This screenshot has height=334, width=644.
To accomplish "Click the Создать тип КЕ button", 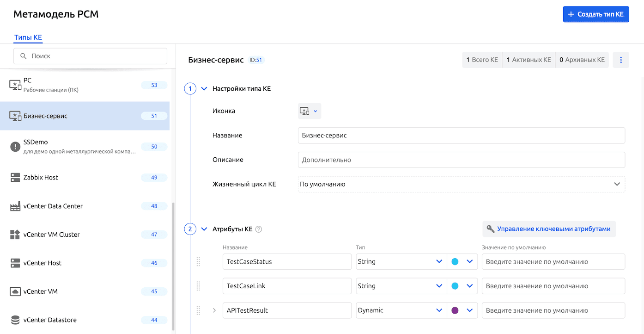I will point(595,14).
